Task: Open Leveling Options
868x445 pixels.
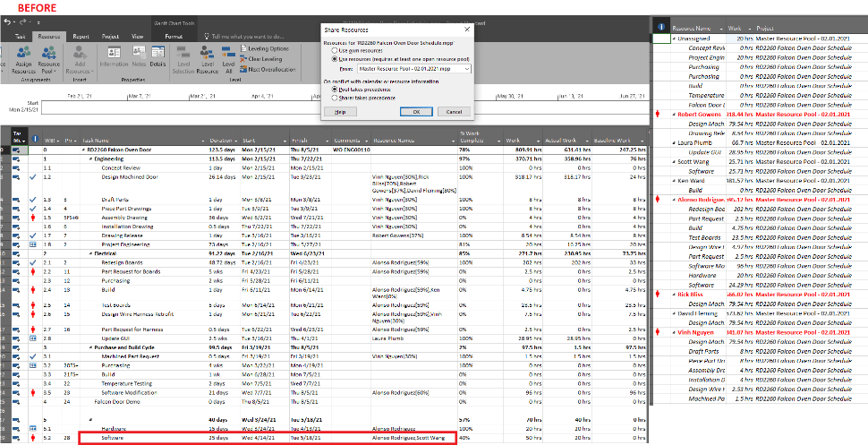Action: point(265,48)
